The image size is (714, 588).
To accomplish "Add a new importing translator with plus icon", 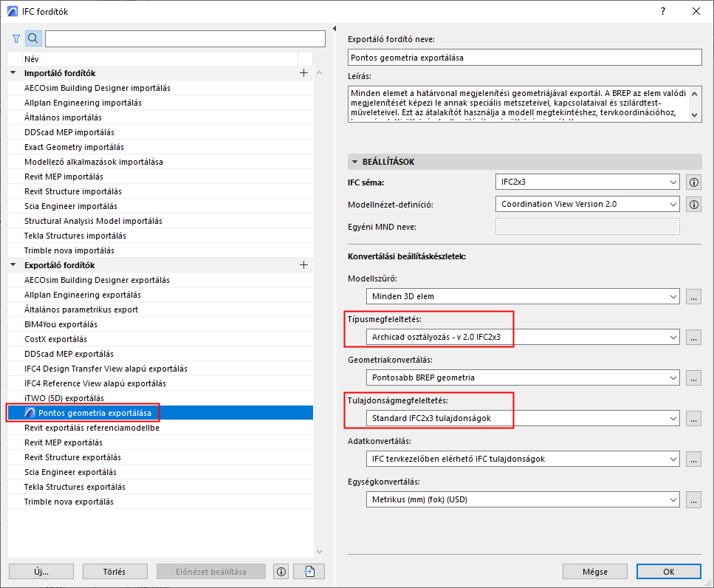I will click(x=303, y=73).
